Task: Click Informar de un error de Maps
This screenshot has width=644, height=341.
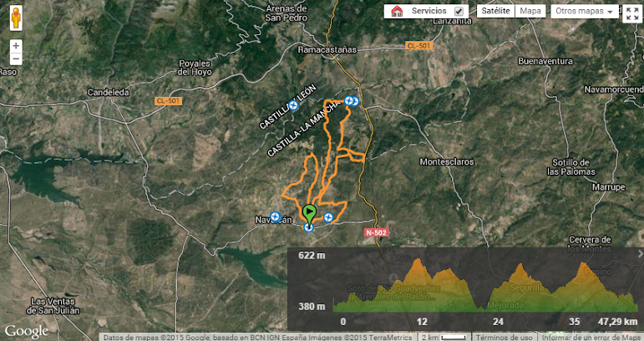Action: [x=591, y=338]
